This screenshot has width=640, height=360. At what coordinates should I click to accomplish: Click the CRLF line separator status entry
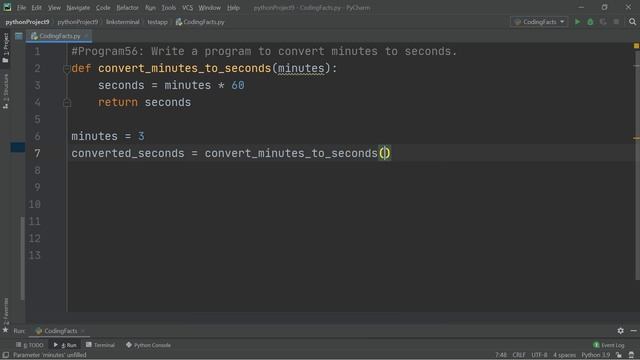pos(519,355)
